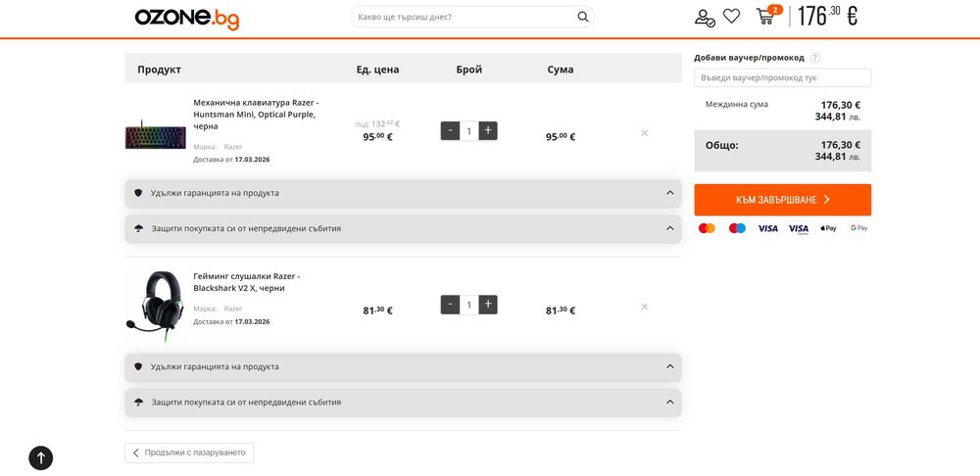Screen dimensions: 980x476
Task: Click keyboard quantity value field
Action: (469, 131)
